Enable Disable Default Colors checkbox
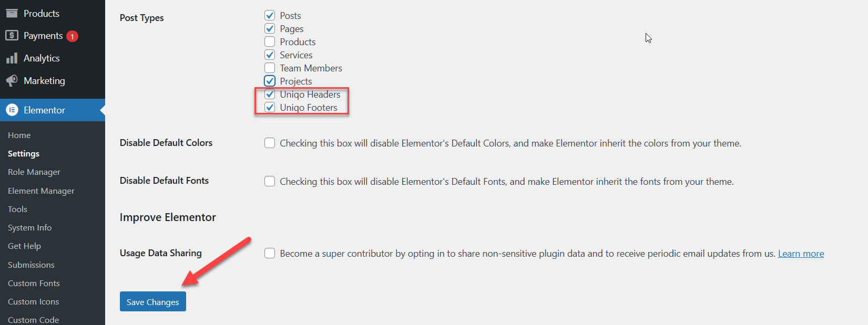Screen dimensions: 868x325 pos(270,143)
